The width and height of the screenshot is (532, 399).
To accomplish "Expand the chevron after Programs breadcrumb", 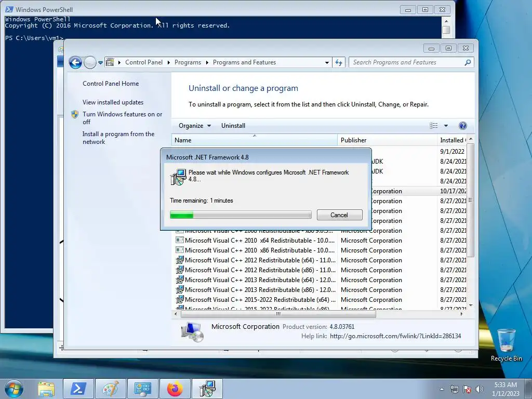I will click(207, 62).
